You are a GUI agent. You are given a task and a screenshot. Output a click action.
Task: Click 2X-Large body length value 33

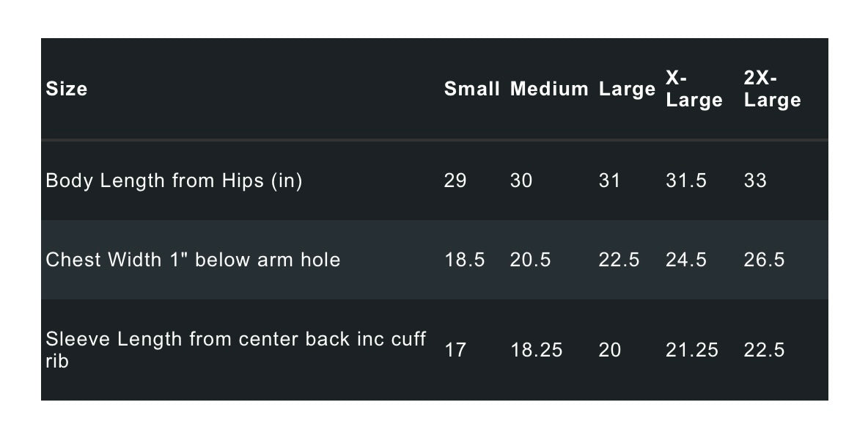755,180
